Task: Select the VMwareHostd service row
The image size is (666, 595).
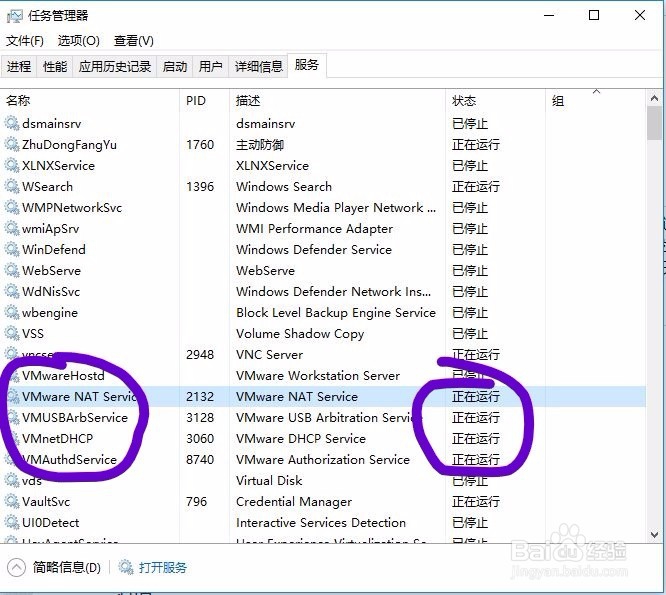Action: coord(323,375)
